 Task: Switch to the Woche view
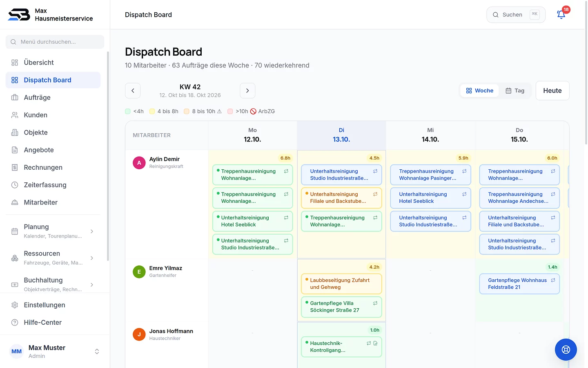480,91
